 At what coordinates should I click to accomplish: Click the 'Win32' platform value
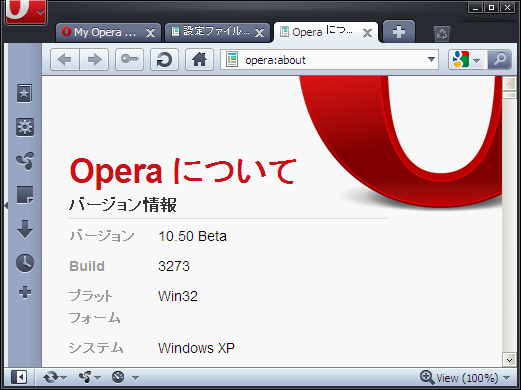[x=178, y=296]
